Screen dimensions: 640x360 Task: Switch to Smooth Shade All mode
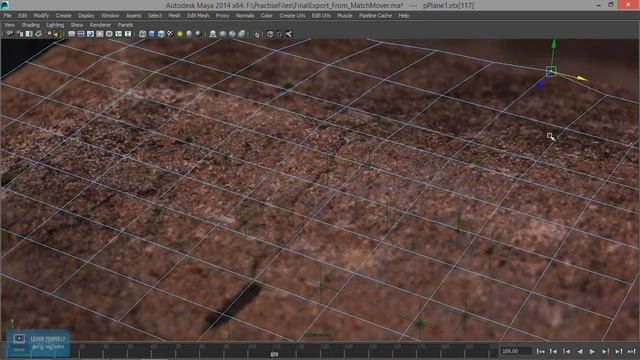tap(151, 34)
